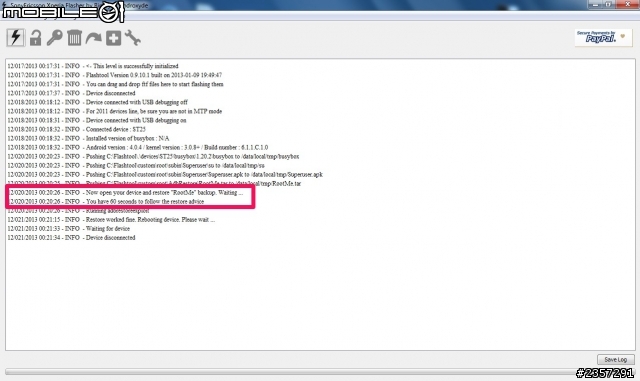
Task: Minimize the Flashtool window
Action: (x=595, y=4)
